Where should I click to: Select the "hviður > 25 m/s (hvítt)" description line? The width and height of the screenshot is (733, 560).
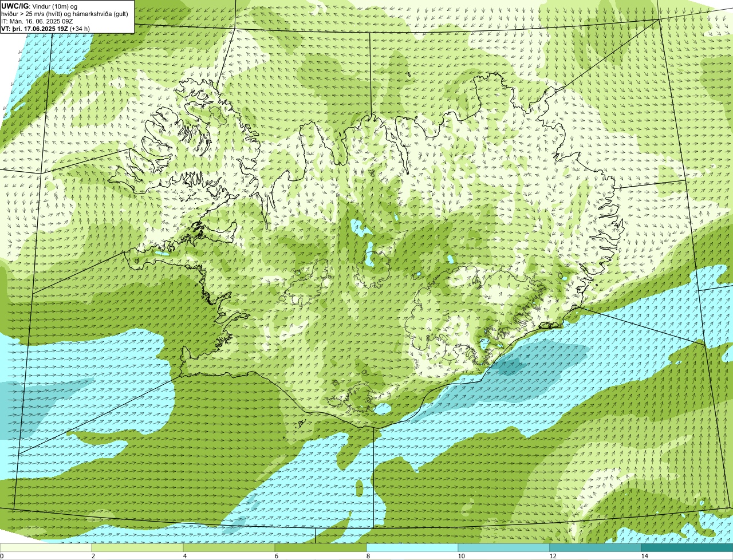65,13
